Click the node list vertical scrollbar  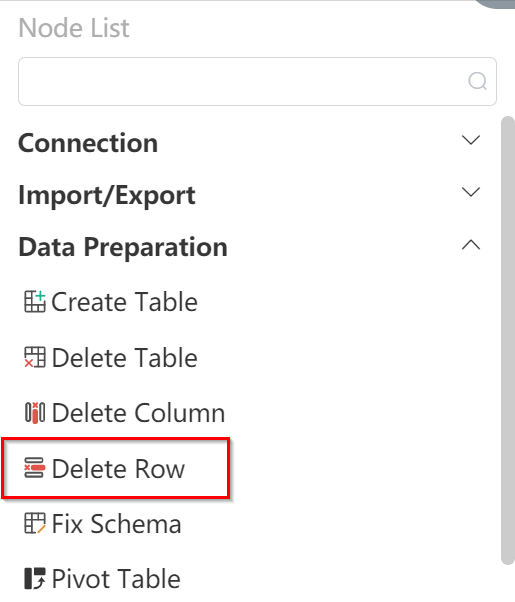pos(508,341)
